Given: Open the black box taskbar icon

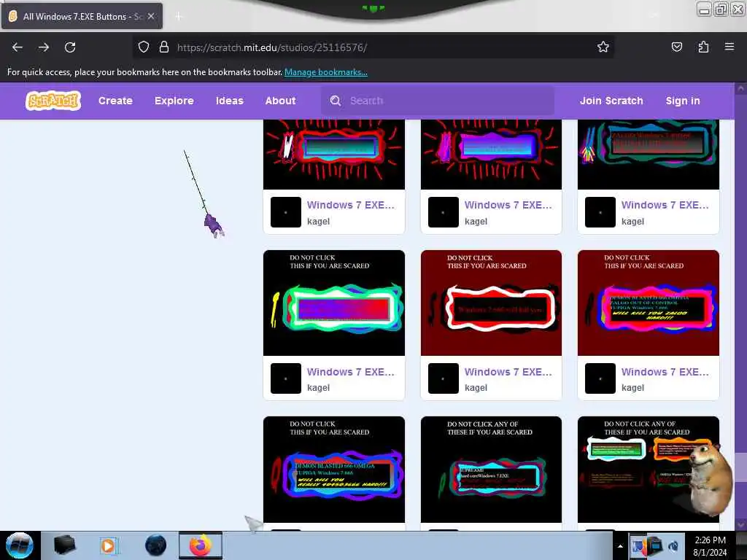Looking at the screenshot, I should pos(64,545).
